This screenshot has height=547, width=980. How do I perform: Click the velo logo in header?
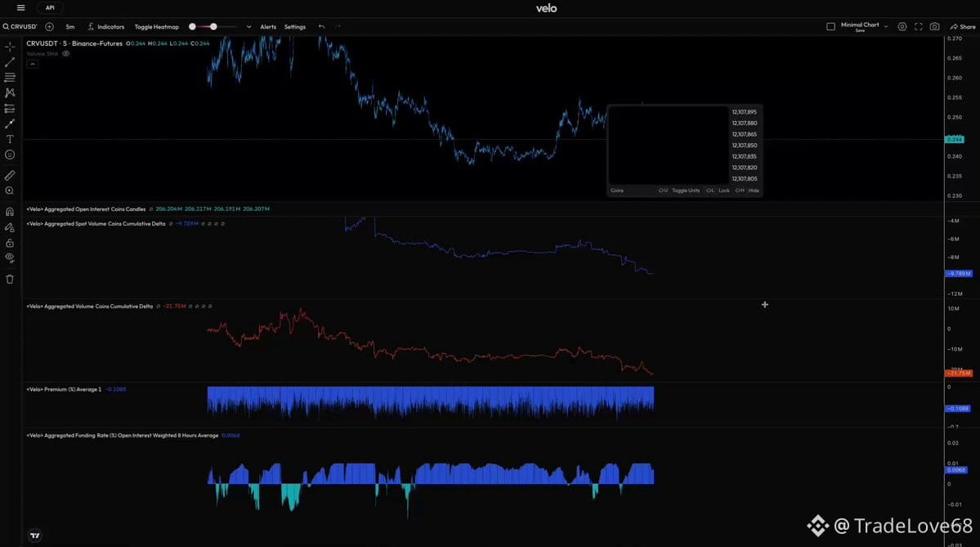pyautogui.click(x=546, y=8)
